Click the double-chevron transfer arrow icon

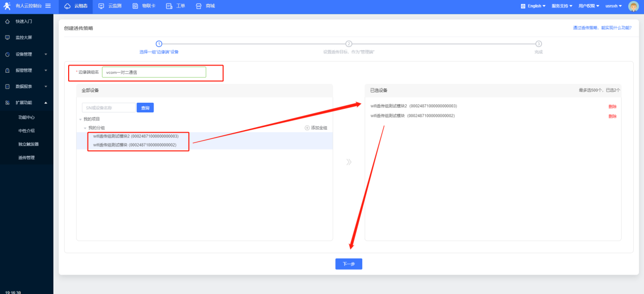pos(348,162)
